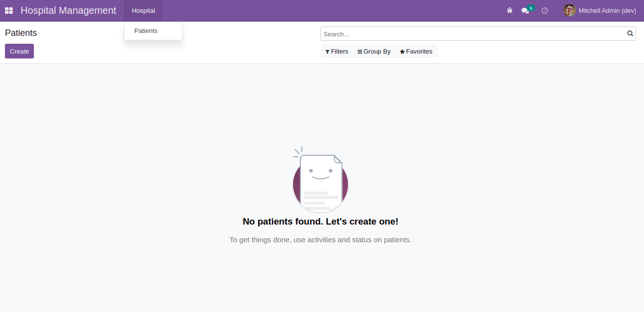This screenshot has width=644, height=312.
Task: Expand the Group By dropdown
Action: pyautogui.click(x=374, y=51)
